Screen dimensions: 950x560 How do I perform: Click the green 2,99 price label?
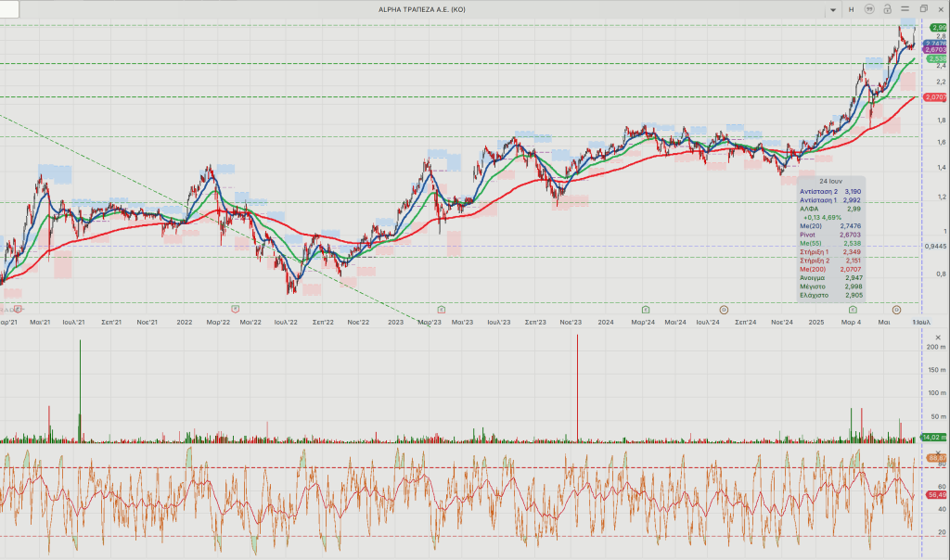tap(937, 28)
